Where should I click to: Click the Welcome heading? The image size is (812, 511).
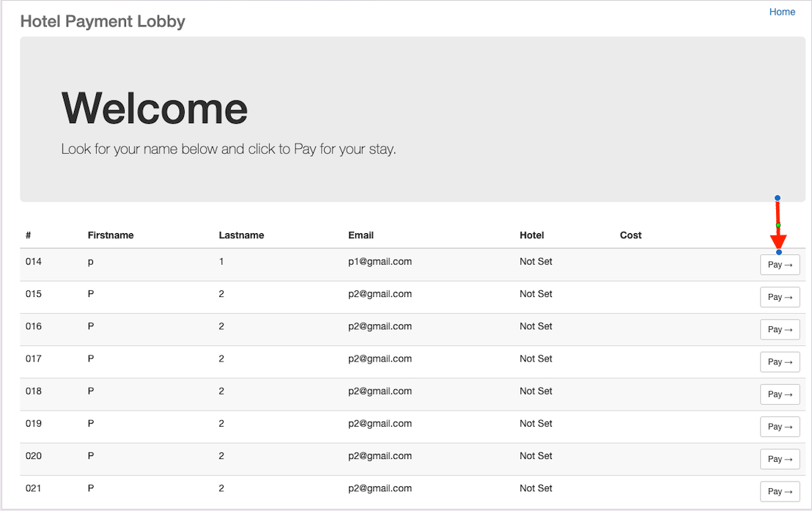pos(155,108)
